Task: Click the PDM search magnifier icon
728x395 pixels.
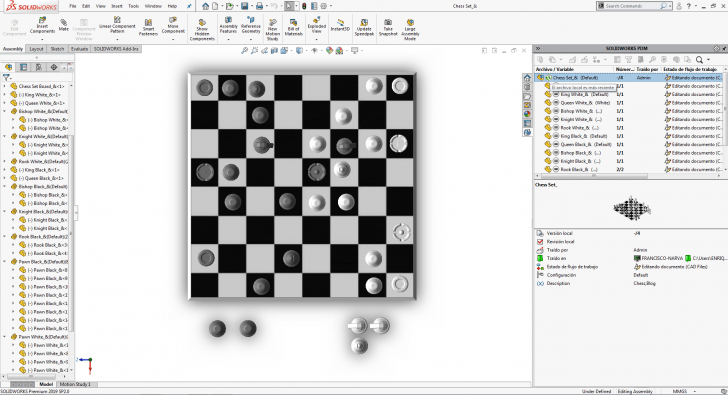Action: click(x=699, y=59)
